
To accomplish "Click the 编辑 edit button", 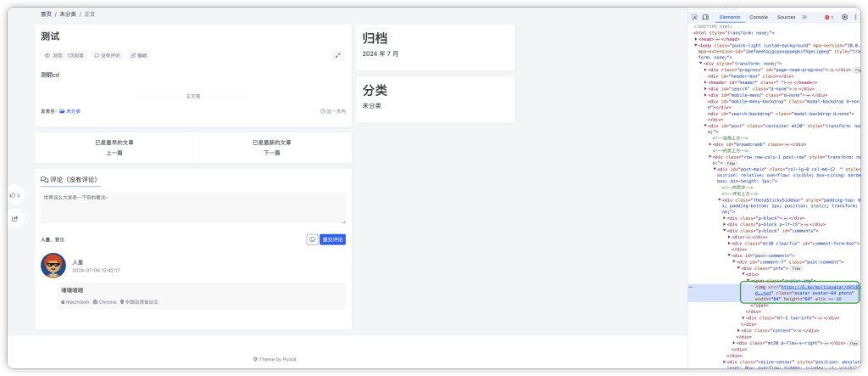I will pyautogui.click(x=138, y=55).
